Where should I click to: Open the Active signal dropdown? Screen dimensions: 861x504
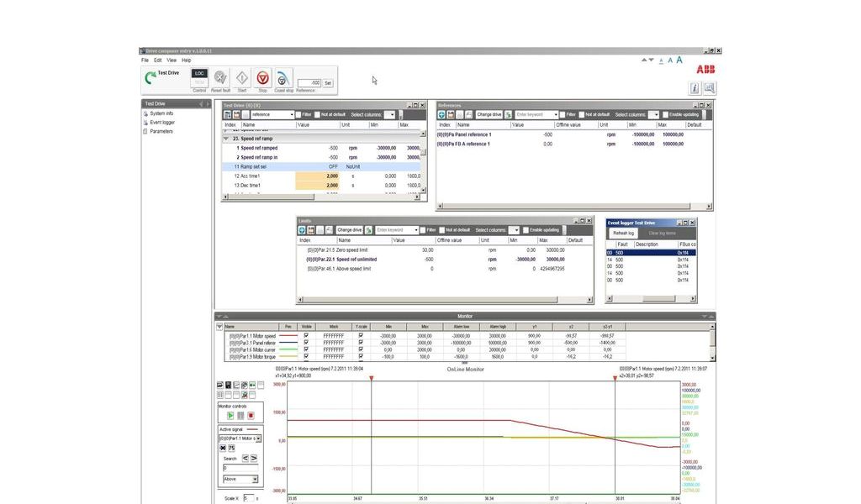(x=258, y=438)
